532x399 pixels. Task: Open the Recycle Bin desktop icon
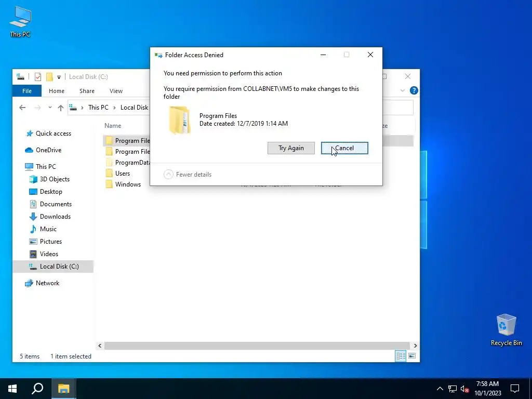[x=506, y=330]
